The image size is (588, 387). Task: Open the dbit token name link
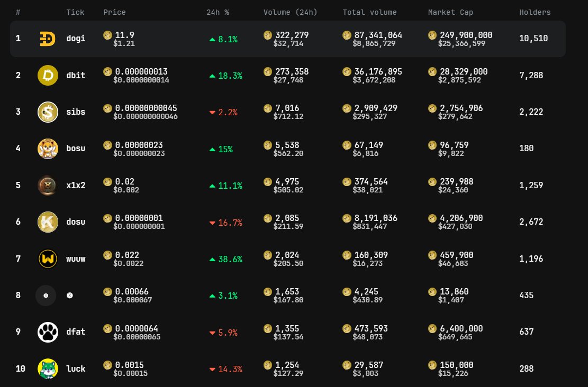click(x=76, y=75)
